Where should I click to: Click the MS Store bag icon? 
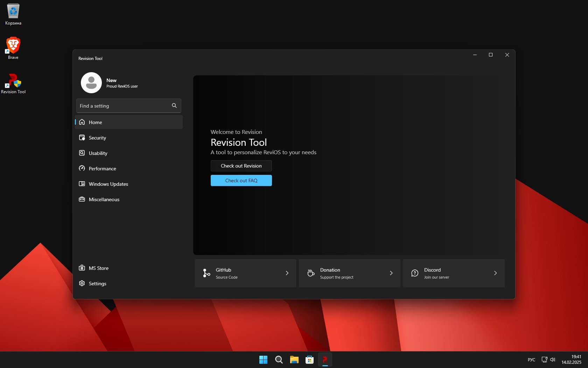click(82, 268)
